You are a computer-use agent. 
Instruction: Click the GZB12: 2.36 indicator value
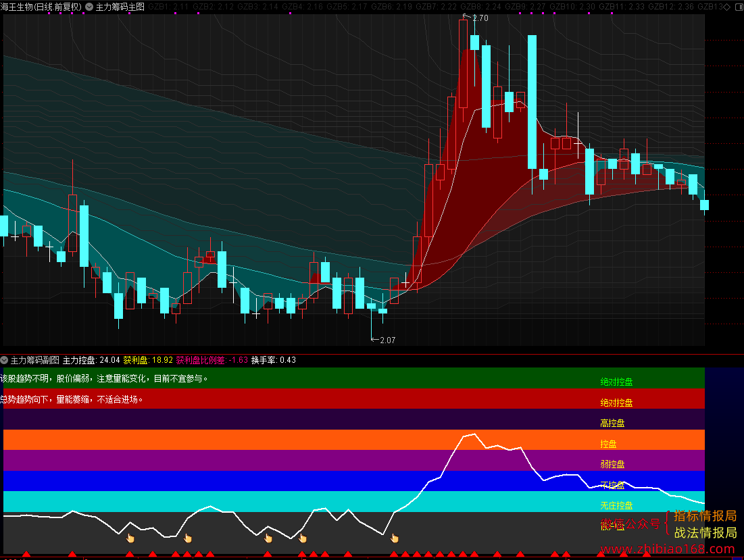click(x=671, y=7)
